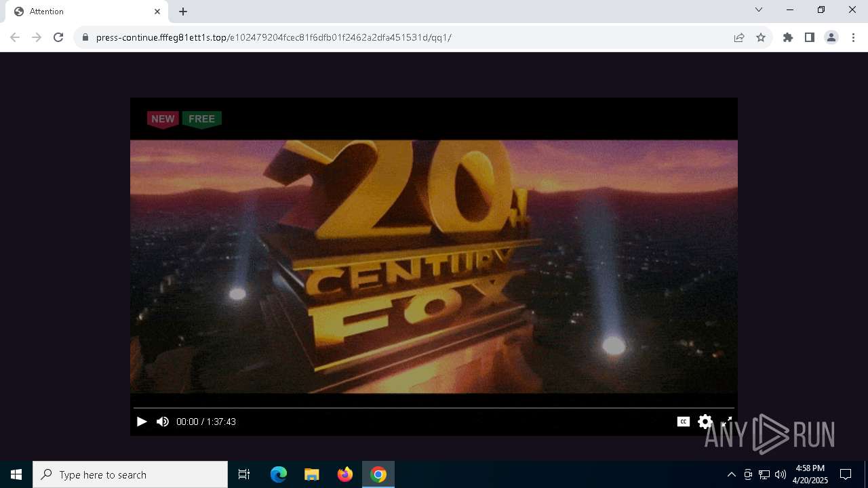Select the Attention tab
The image size is (868, 488).
pos(86,12)
